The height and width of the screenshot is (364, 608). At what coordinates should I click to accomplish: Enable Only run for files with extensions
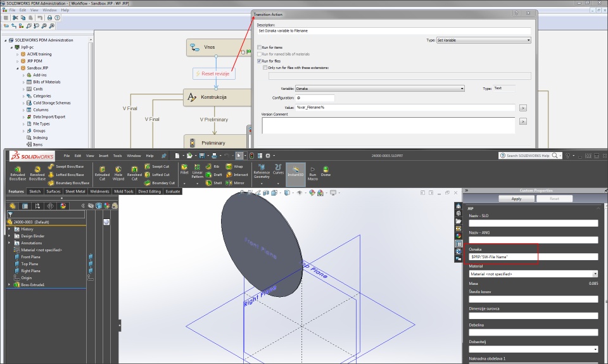(x=265, y=68)
